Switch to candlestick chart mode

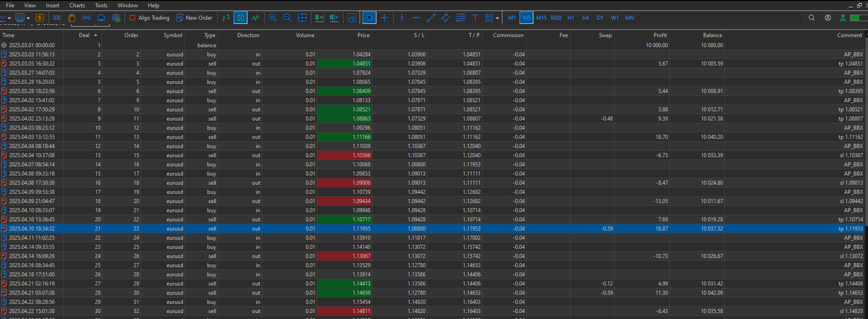coord(241,18)
